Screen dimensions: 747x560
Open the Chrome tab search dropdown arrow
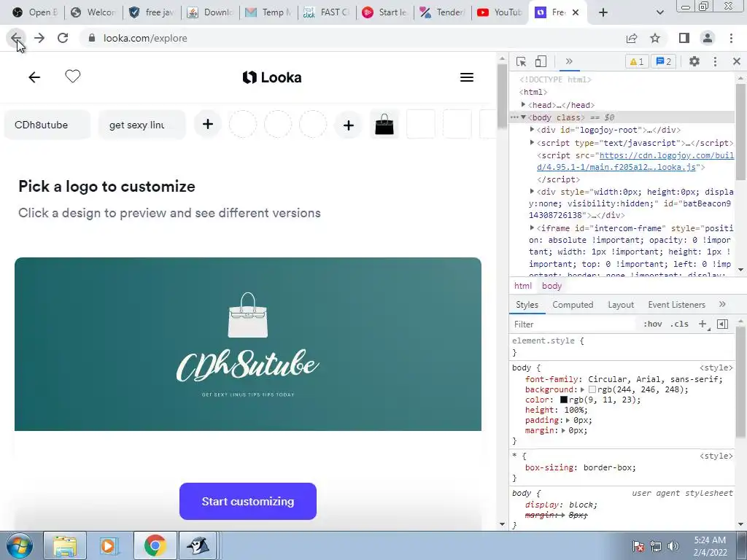tap(659, 12)
